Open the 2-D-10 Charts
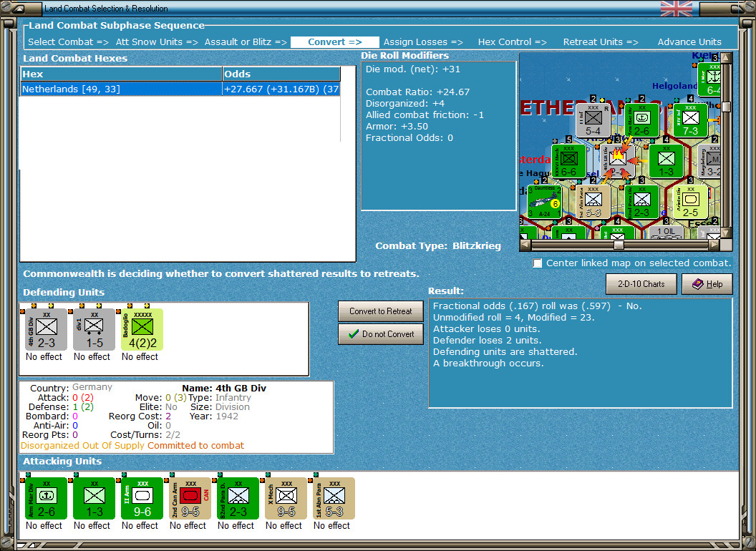This screenshot has width=756, height=551. [641, 284]
